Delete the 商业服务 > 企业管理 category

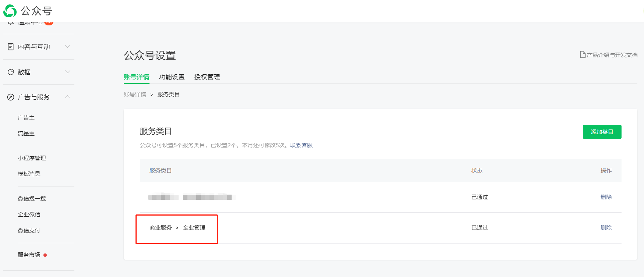point(606,228)
